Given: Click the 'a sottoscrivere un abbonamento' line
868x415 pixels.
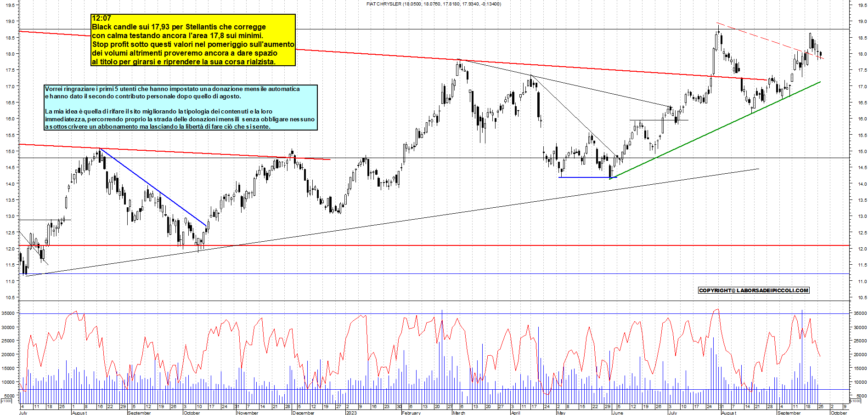Looking at the screenshot, I should click(x=158, y=126).
